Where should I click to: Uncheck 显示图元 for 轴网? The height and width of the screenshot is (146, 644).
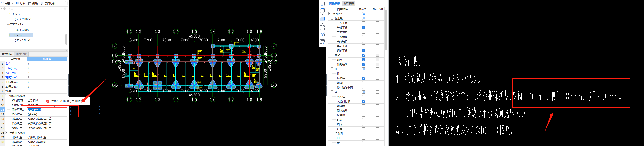pyautogui.click(x=364, y=60)
